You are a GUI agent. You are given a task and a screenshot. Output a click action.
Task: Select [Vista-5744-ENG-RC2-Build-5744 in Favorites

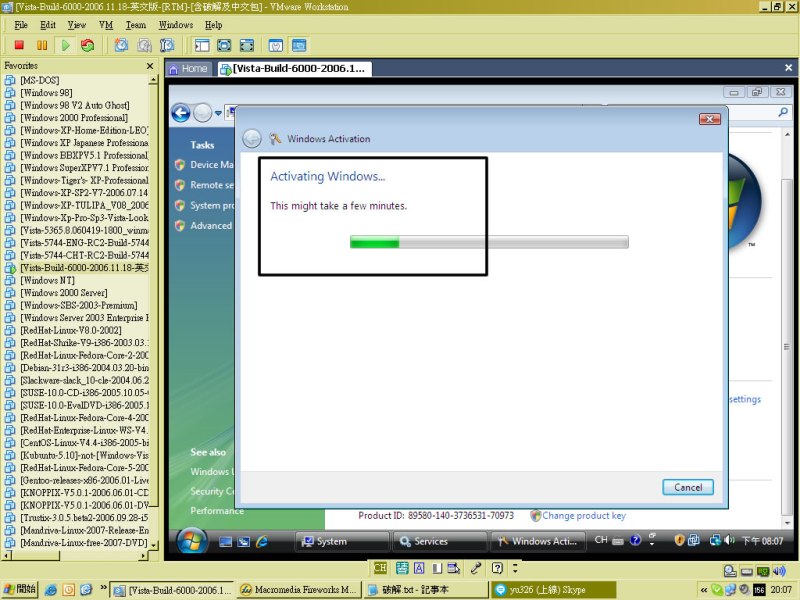(x=84, y=243)
